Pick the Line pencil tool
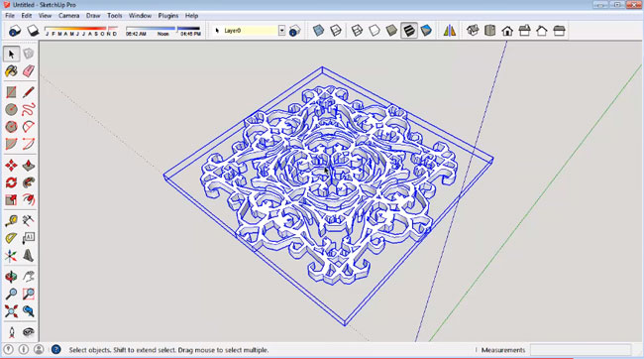Image resolution: width=644 pixels, height=359 pixels. point(29,92)
